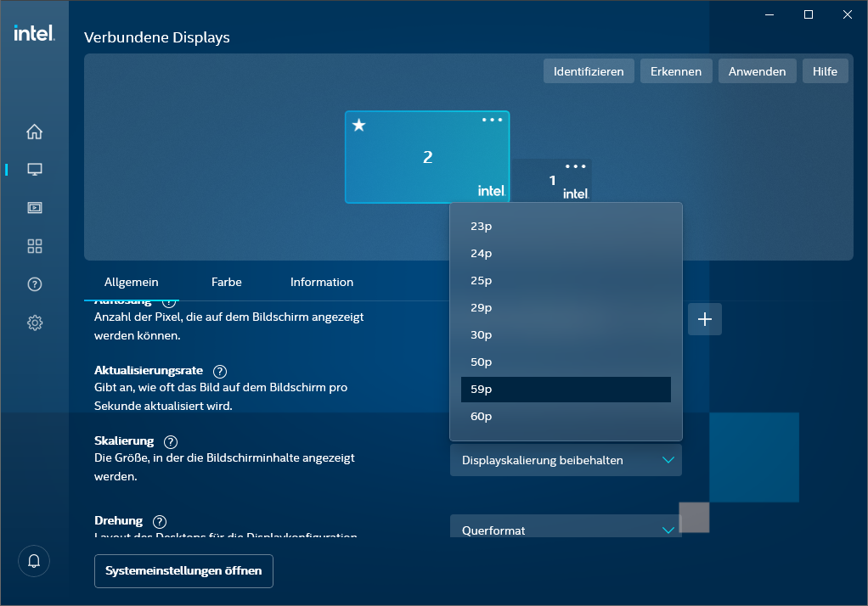Click the Hilfe button
The height and width of the screenshot is (606, 868).
point(825,71)
